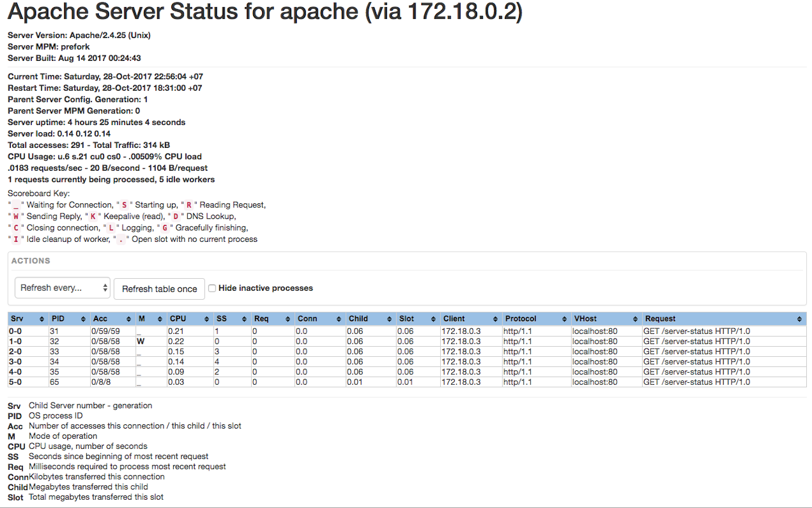The image size is (812, 508).
Task: Select the "2-0" server cell
Action: tap(28, 351)
